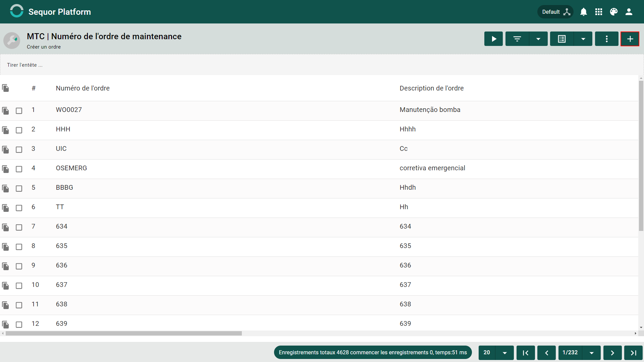Open the apps grid launcher
The image size is (644, 362).
pyautogui.click(x=599, y=12)
